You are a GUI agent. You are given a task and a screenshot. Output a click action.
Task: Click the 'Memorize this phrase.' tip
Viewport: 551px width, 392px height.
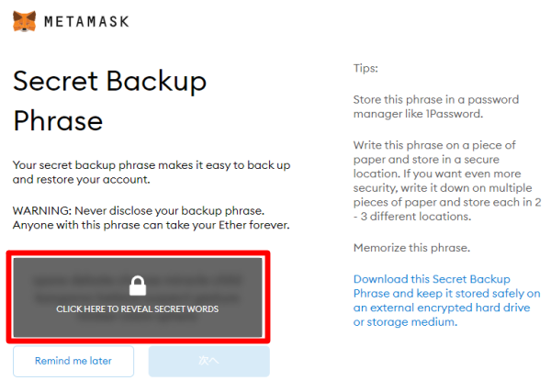click(x=411, y=248)
